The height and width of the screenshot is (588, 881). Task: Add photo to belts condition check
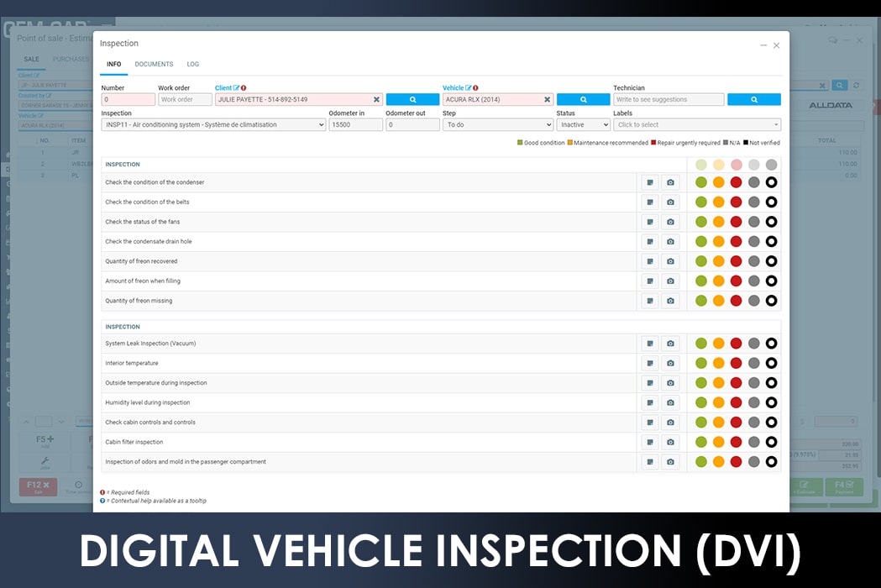pos(670,202)
